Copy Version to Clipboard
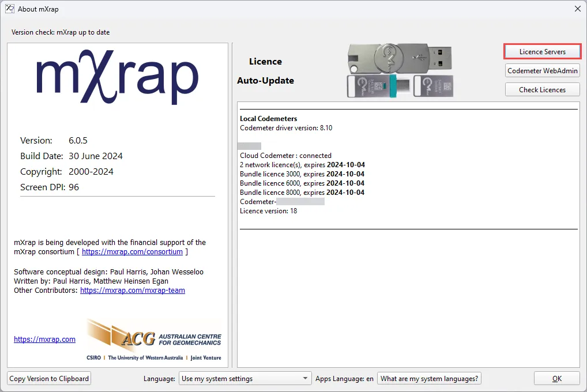This screenshot has height=392, width=587. coord(49,379)
